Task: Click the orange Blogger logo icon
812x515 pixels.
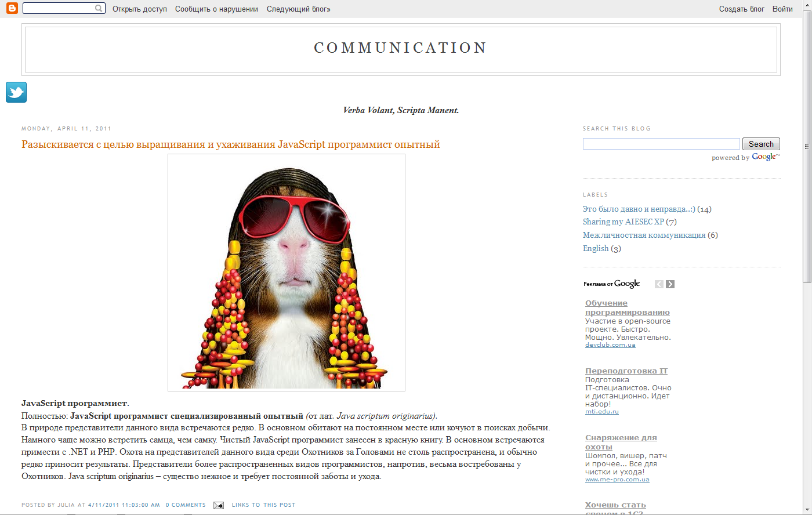Action: click(x=12, y=8)
